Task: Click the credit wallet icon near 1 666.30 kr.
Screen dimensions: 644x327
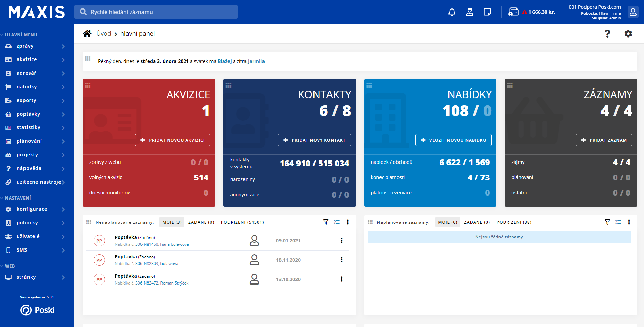Action: point(513,12)
